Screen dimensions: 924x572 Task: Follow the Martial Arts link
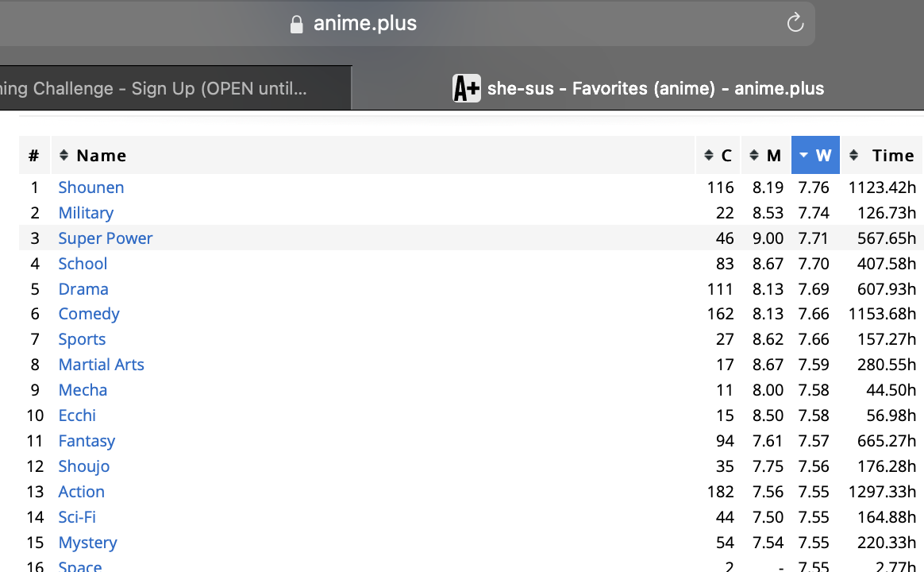tap(101, 365)
